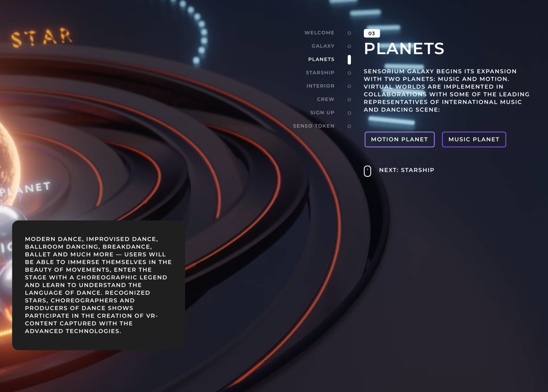The image size is (548, 392).
Task: Click the mouse scroll icon beside Next: Starship
Action: tap(367, 171)
